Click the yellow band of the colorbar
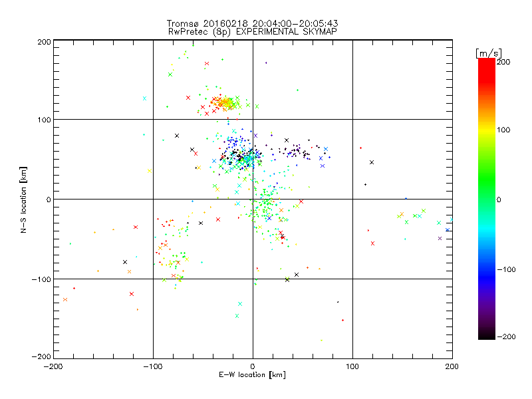The image size is (532, 399). pyautogui.click(x=487, y=130)
